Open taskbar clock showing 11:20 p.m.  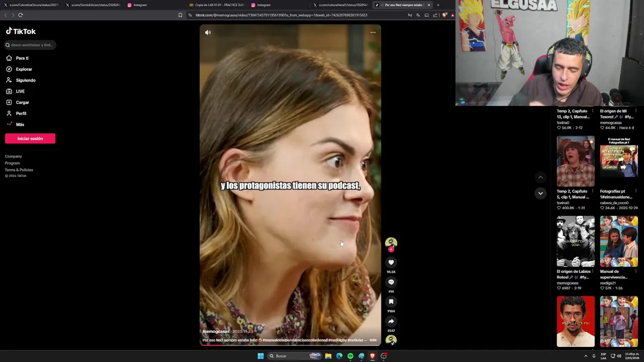[x=632, y=356]
